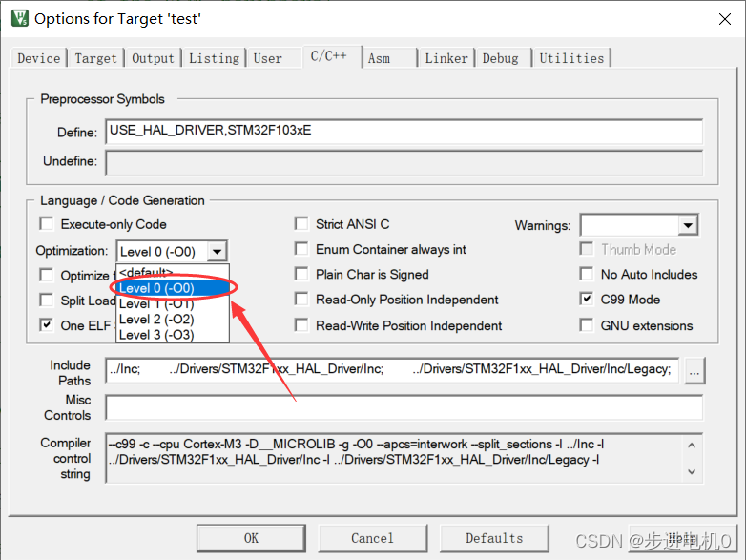Enable Execute-only Code checkbox
The height and width of the screenshot is (560, 746).
pos(47,223)
